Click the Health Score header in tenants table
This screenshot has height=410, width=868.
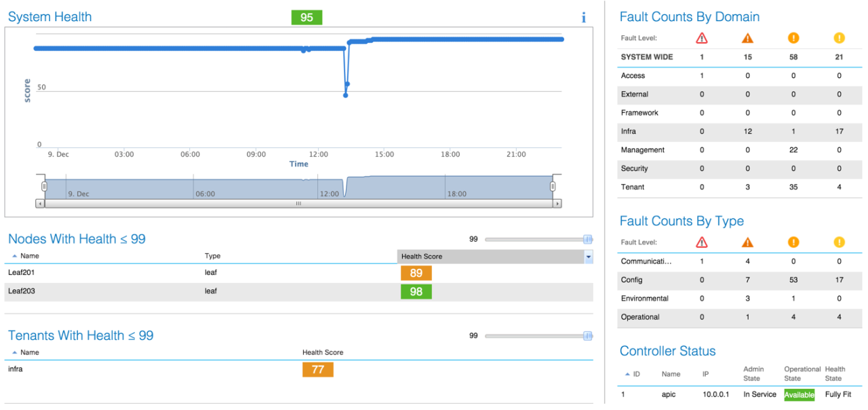click(323, 352)
